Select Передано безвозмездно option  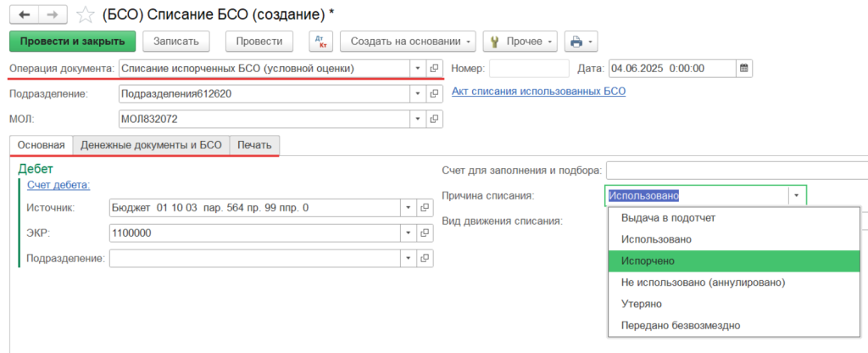tap(734, 326)
